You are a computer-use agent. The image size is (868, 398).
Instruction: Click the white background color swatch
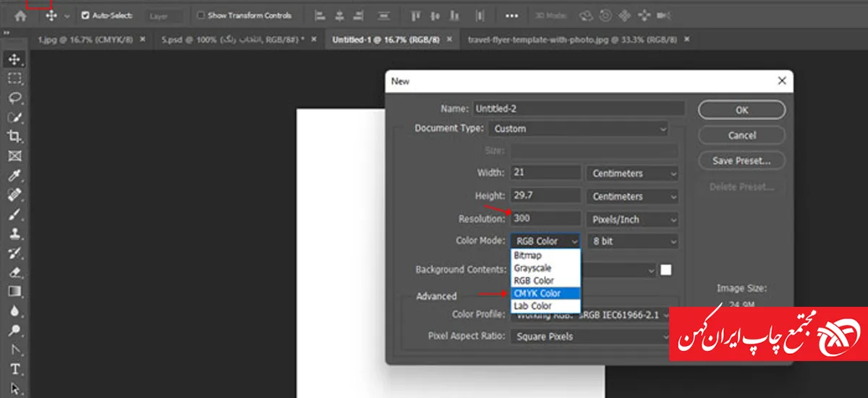click(x=665, y=270)
